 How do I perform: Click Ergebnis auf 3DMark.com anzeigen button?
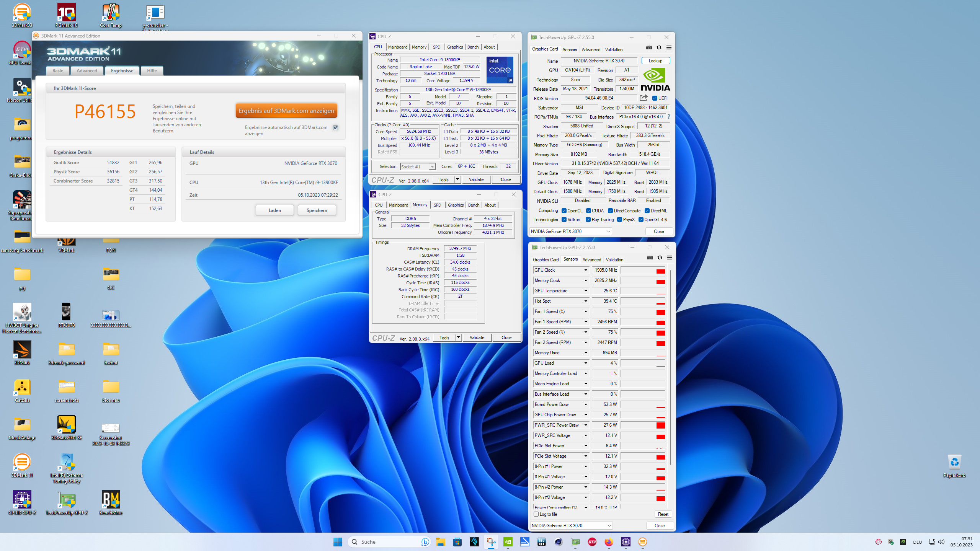pyautogui.click(x=286, y=111)
